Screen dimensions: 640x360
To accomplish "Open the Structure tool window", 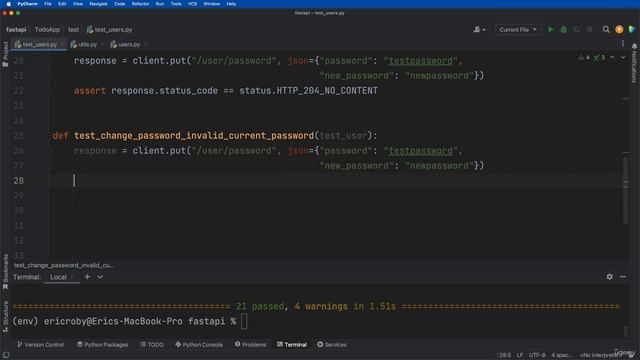I will point(5,317).
